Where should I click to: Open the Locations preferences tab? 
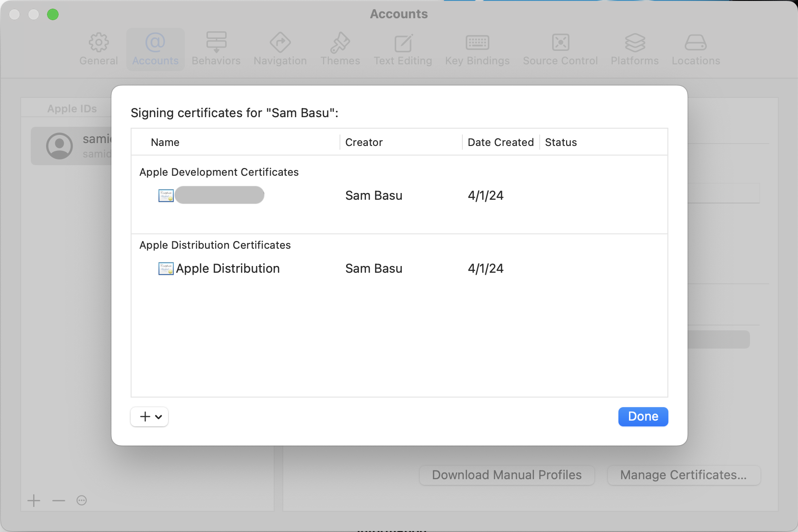pyautogui.click(x=696, y=49)
